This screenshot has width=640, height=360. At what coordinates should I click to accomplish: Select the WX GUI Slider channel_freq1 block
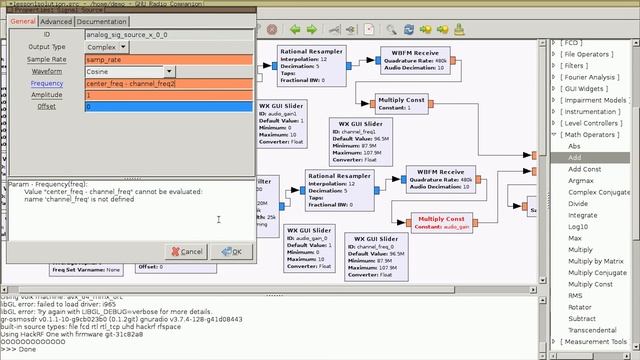(x=361, y=142)
